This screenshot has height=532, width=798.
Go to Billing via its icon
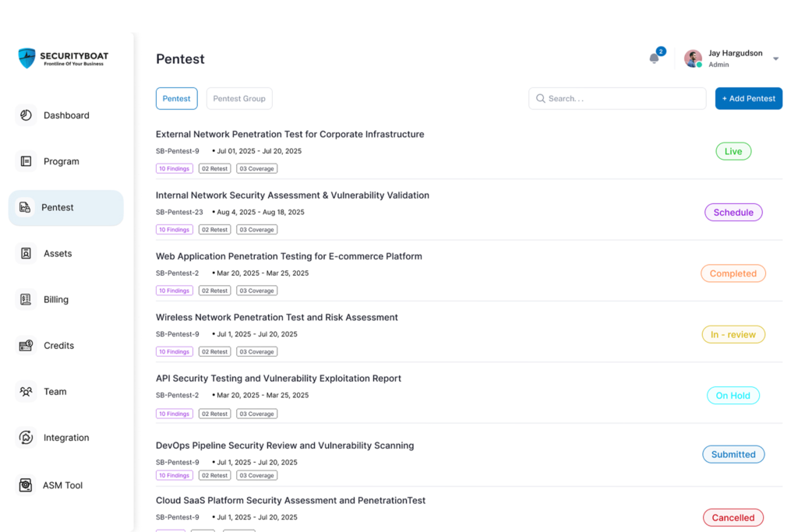click(26, 300)
